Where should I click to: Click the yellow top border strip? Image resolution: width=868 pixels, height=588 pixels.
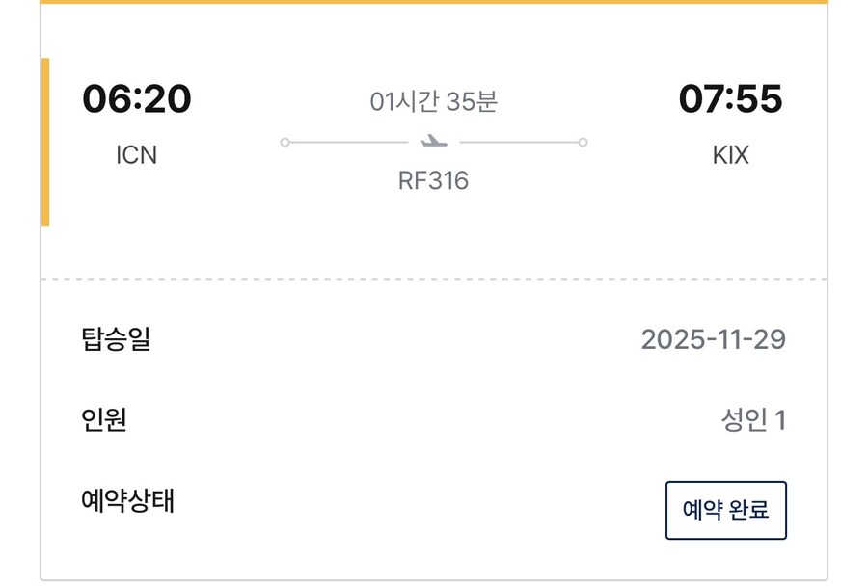coord(434,2)
